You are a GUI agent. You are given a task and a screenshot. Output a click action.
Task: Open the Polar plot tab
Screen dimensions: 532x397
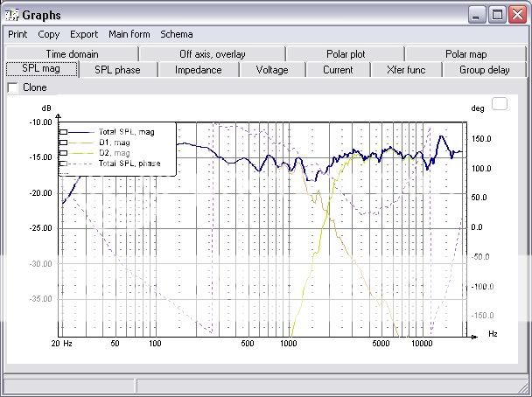point(345,54)
